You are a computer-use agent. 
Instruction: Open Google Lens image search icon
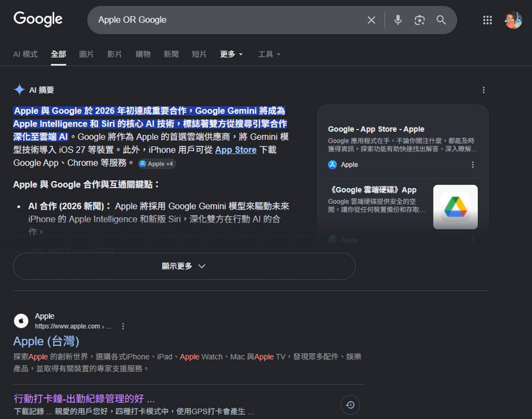(419, 20)
